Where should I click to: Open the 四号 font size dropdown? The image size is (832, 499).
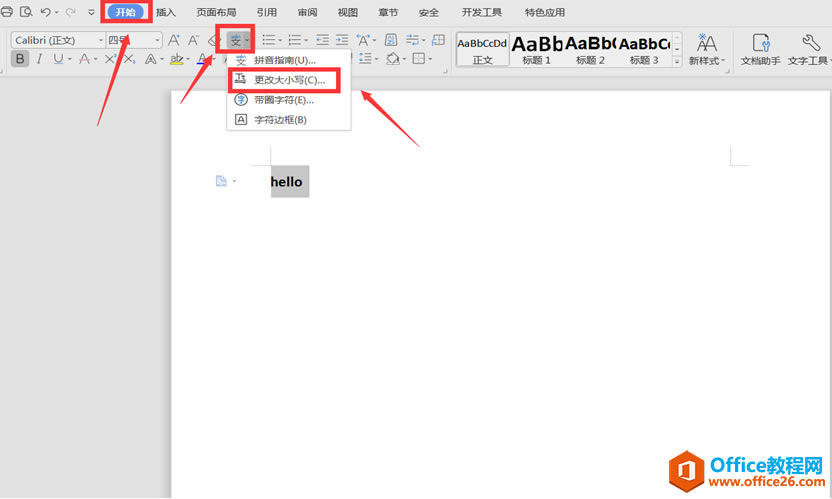coord(133,40)
